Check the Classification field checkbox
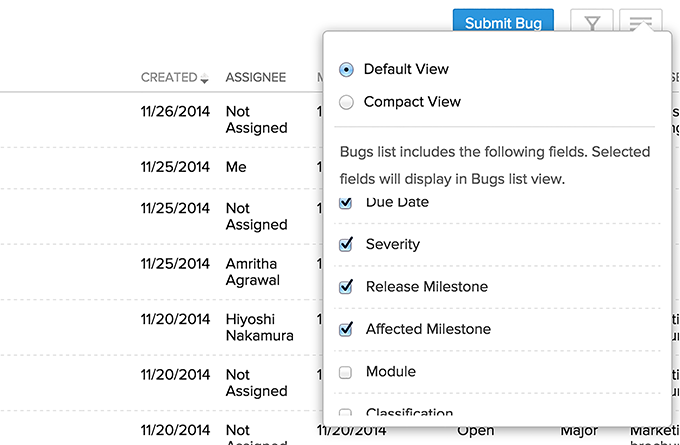Screen dimensions: 680x445 [346, 413]
